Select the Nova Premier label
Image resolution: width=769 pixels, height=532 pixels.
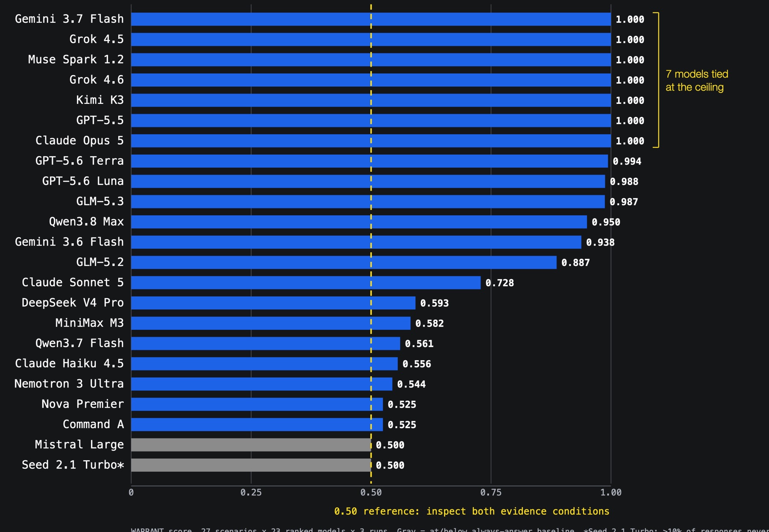(83, 404)
